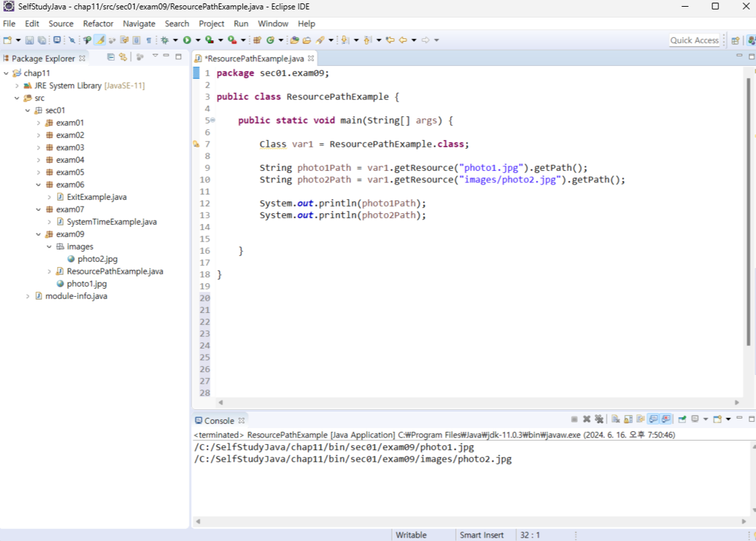Toggle Block Selection Mode in toolbar

[137, 40]
